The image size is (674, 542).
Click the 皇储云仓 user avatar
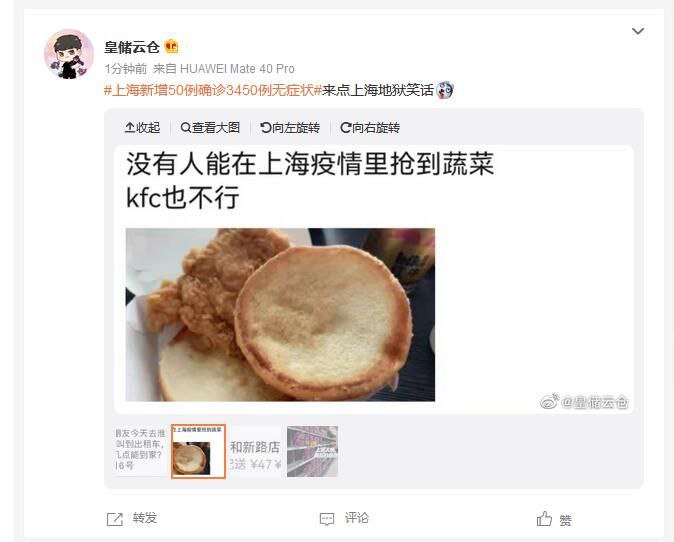point(69,54)
